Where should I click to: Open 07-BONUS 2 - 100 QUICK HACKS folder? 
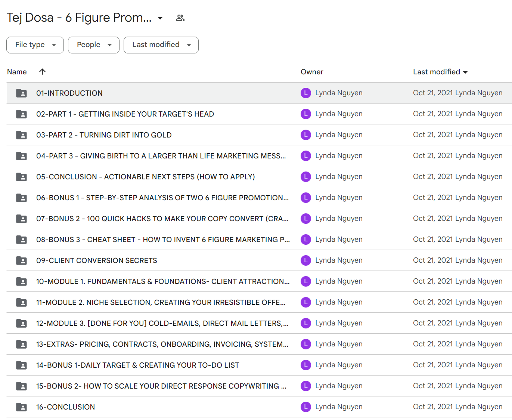(162, 219)
